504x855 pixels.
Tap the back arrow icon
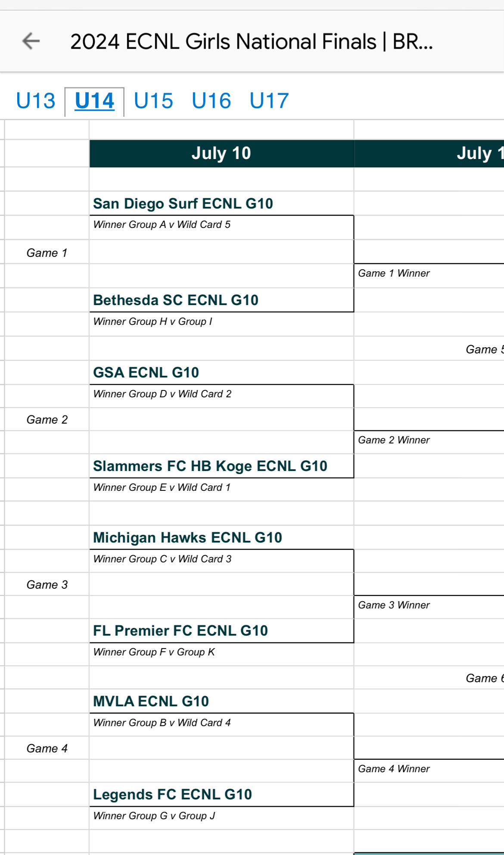[31, 41]
